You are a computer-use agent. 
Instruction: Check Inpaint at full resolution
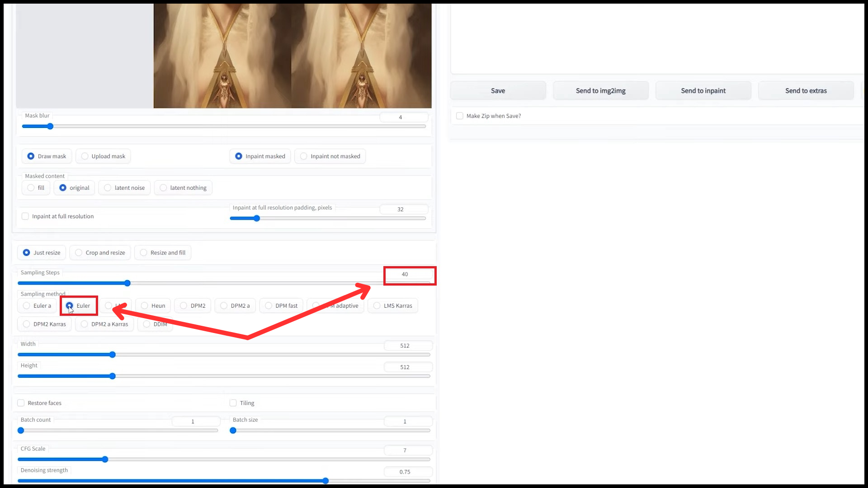[25, 216]
